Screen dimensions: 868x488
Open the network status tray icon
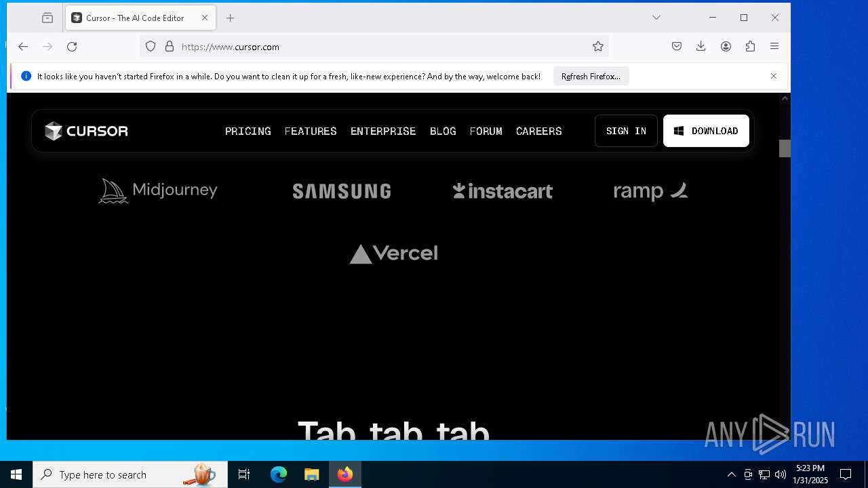tap(764, 474)
